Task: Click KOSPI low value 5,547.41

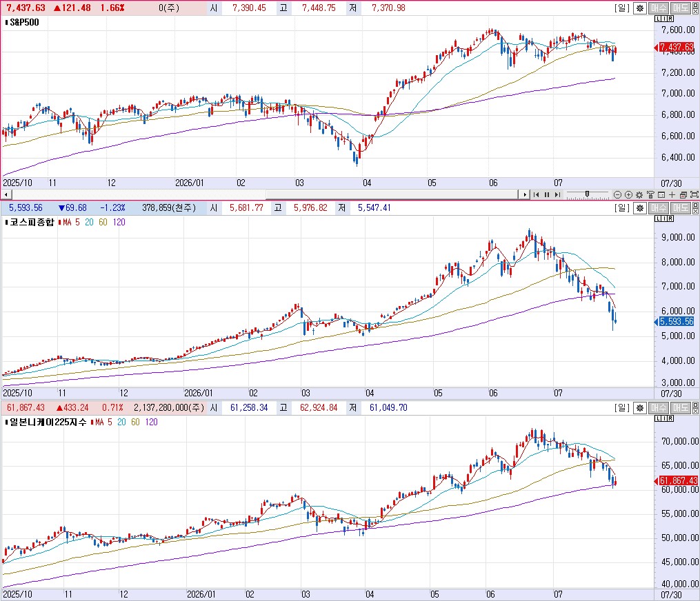Action: pos(374,208)
